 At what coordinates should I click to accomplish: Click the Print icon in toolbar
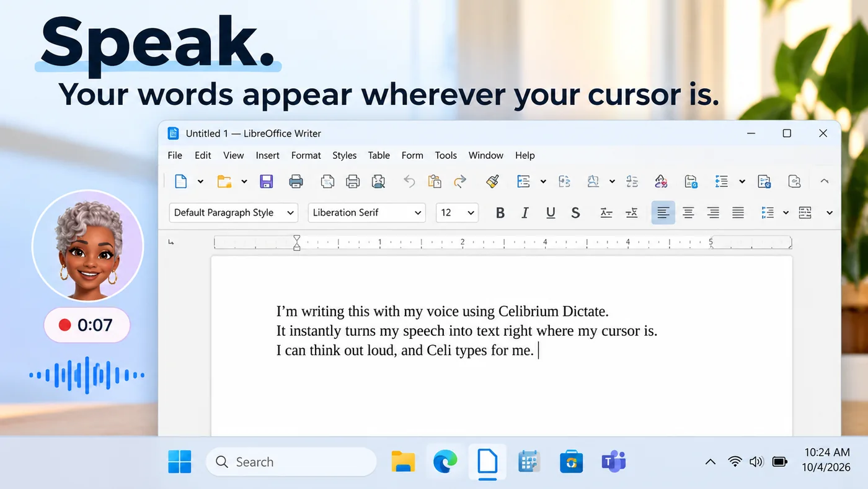coord(296,181)
